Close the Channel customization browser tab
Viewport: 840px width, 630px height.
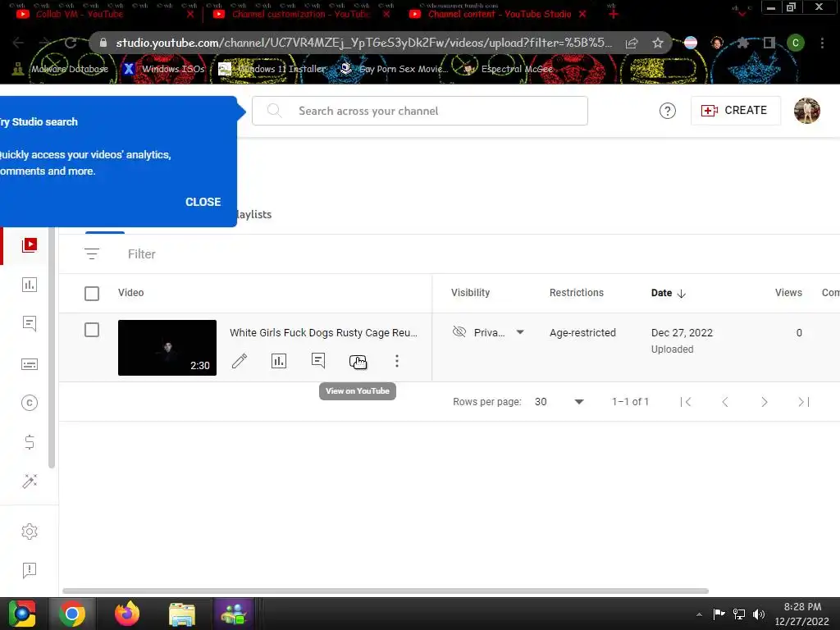(x=386, y=14)
